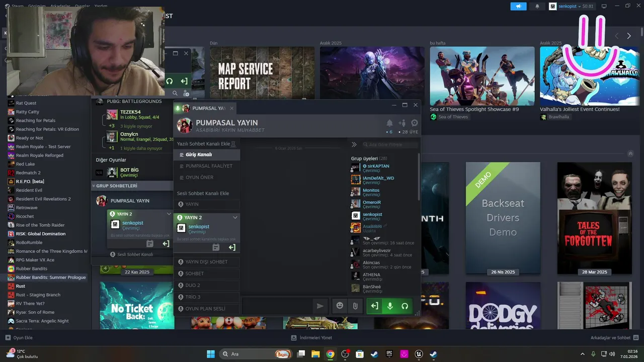Collapse member list with double chevron

(354, 144)
